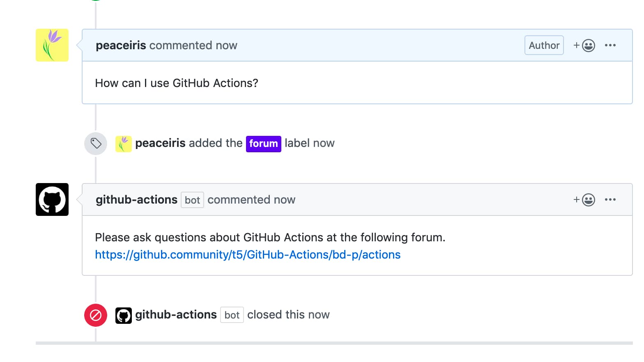The height and width of the screenshot is (362, 644).
Task: Click the github-actions username in the comment header
Action: tap(136, 199)
